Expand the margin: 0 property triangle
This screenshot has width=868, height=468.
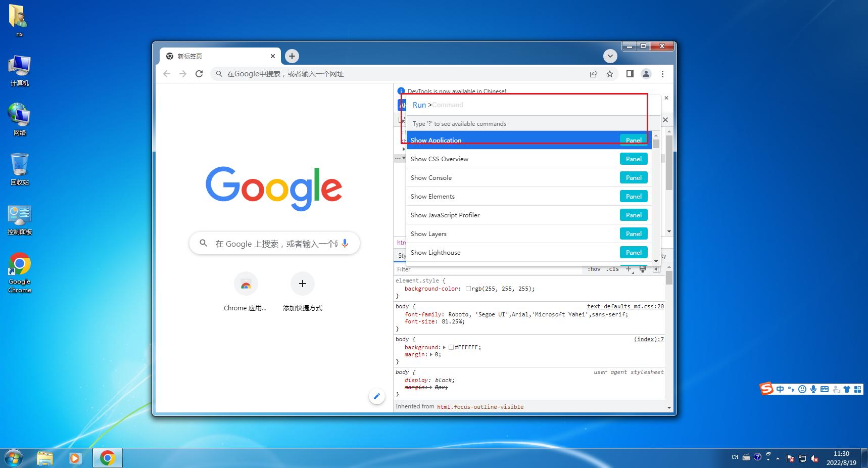coord(431,354)
